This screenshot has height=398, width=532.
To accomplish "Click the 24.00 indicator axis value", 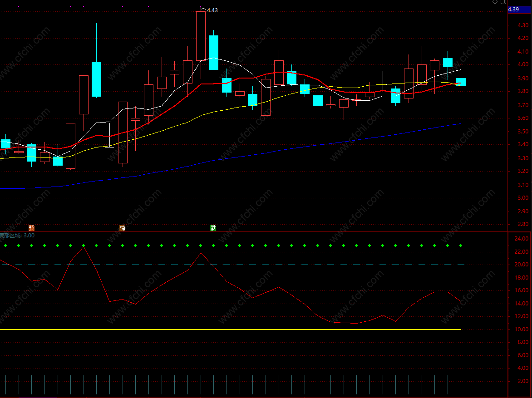I will (x=522, y=239).
